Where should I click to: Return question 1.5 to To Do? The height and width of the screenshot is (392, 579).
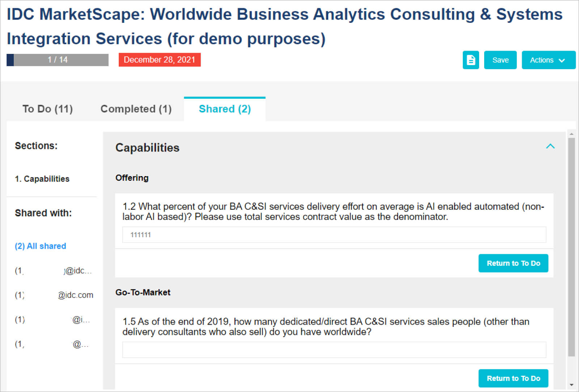tap(513, 378)
